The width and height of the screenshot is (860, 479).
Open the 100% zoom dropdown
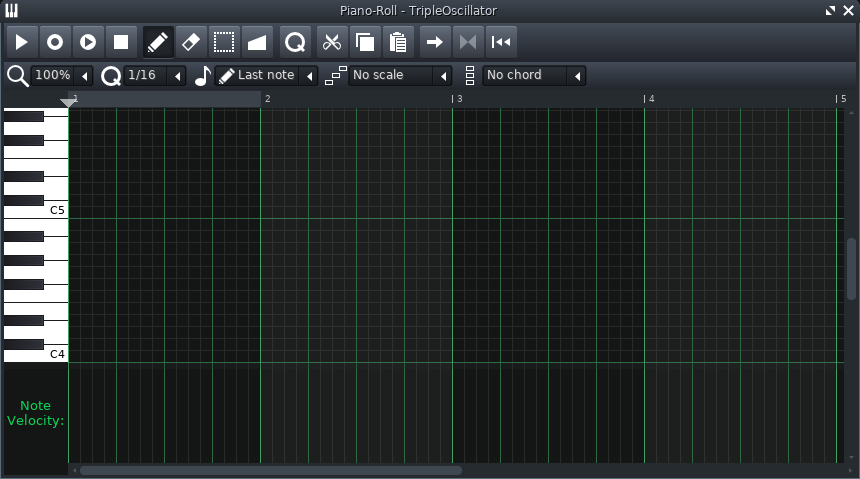coord(62,76)
